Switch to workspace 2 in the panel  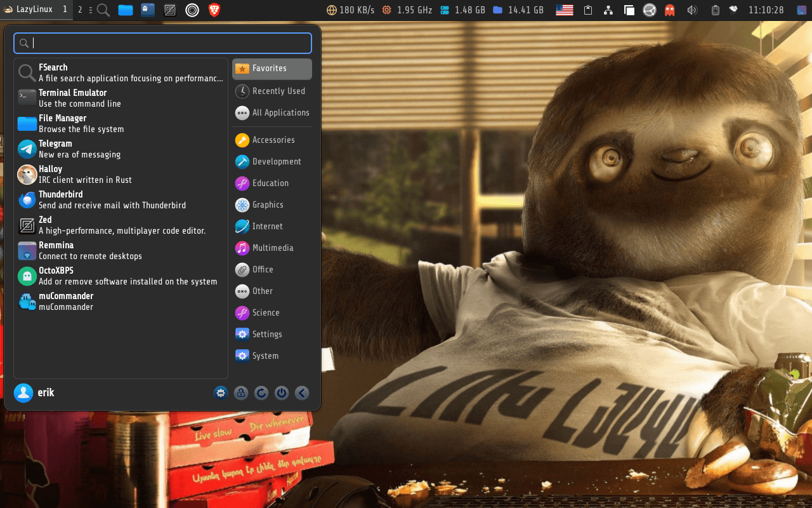click(x=80, y=10)
